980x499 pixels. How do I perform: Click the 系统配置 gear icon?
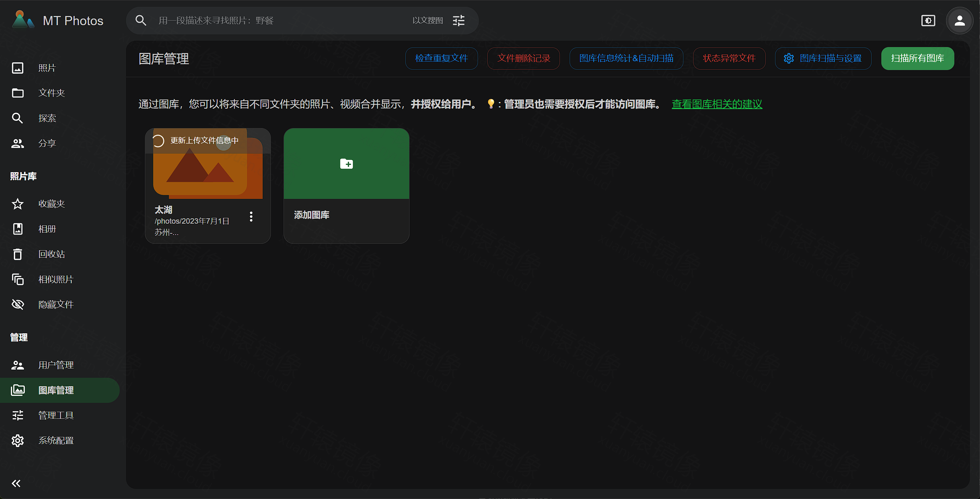click(x=18, y=441)
